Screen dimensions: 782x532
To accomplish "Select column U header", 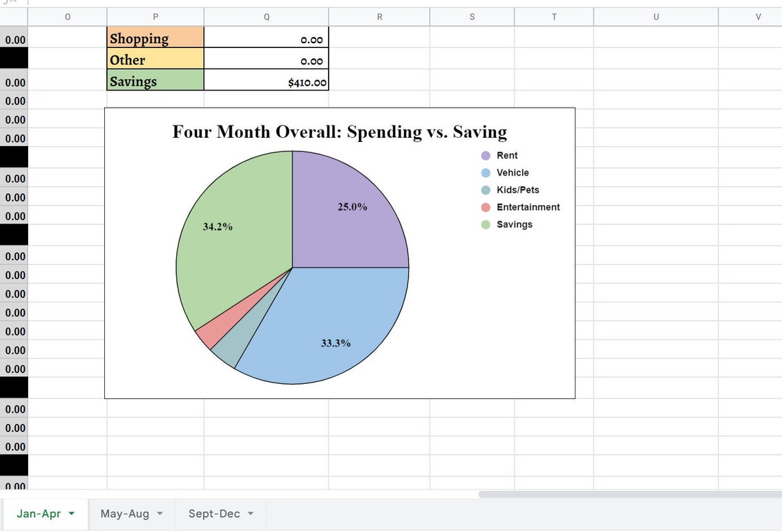I will pos(656,17).
